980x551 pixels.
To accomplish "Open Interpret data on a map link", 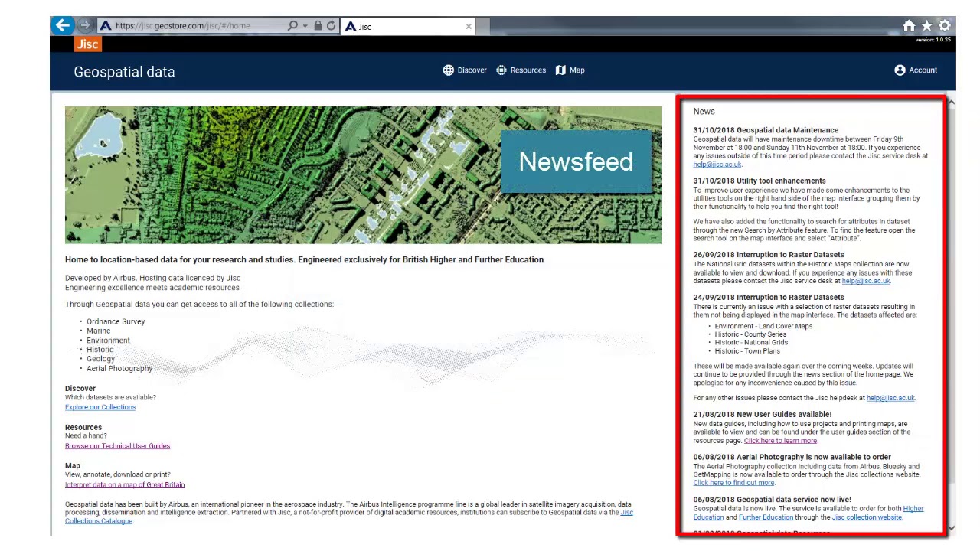I will [x=125, y=485].
